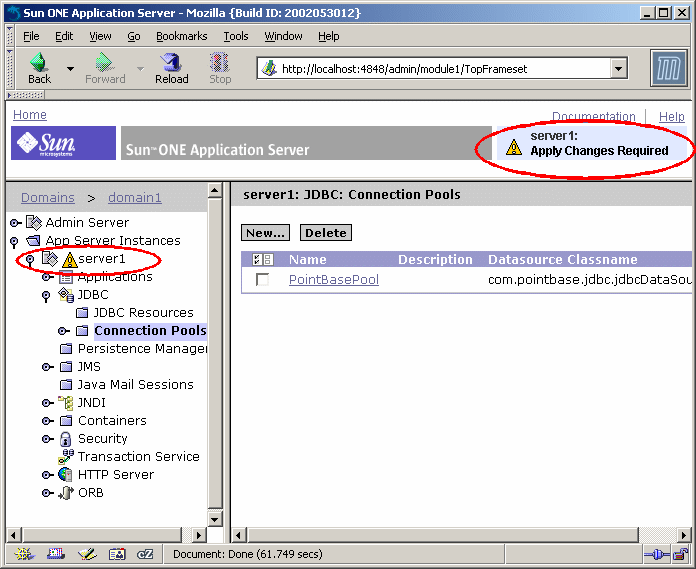The image size is (696, 569).
Task: Click the Transaction Service icon
Action: click(x=66, y=456)
